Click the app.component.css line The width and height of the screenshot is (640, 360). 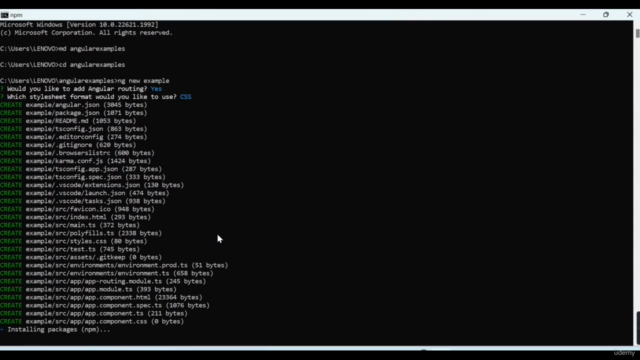[92, 321]
